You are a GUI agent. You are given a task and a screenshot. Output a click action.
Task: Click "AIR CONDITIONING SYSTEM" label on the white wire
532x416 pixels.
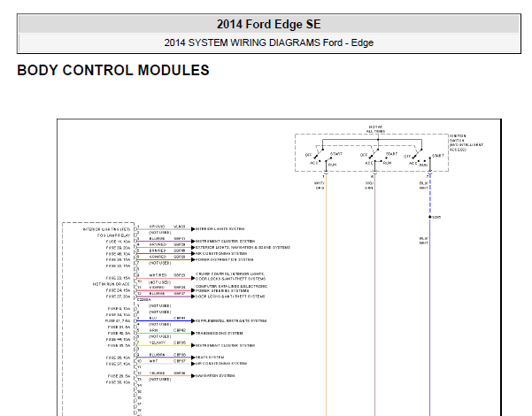(221, 364)
